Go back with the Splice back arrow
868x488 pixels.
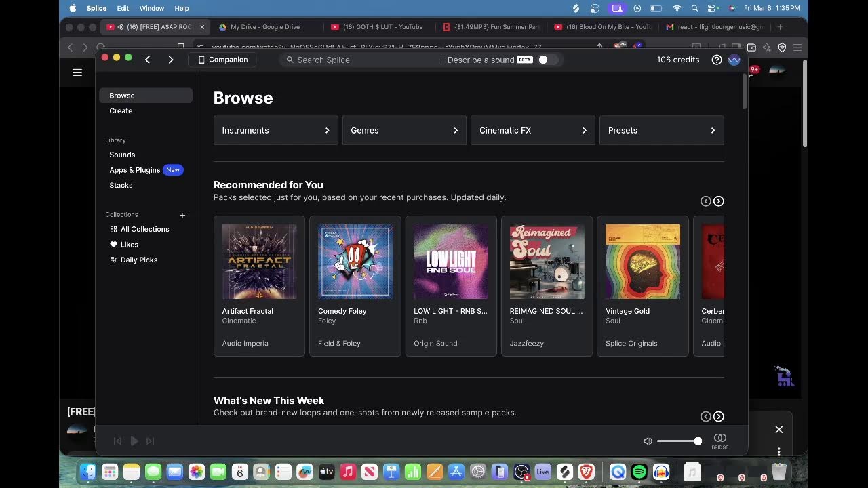pyautogui.click(x=147, y=60)
